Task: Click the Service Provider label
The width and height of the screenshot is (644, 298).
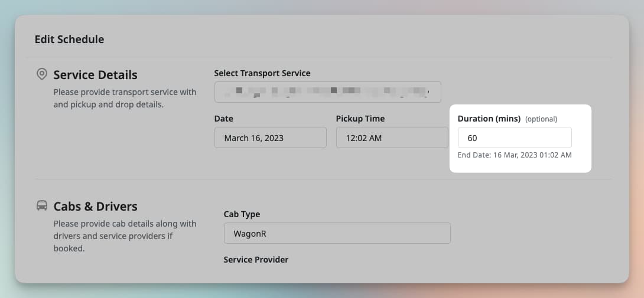Action: coord(256,260)
